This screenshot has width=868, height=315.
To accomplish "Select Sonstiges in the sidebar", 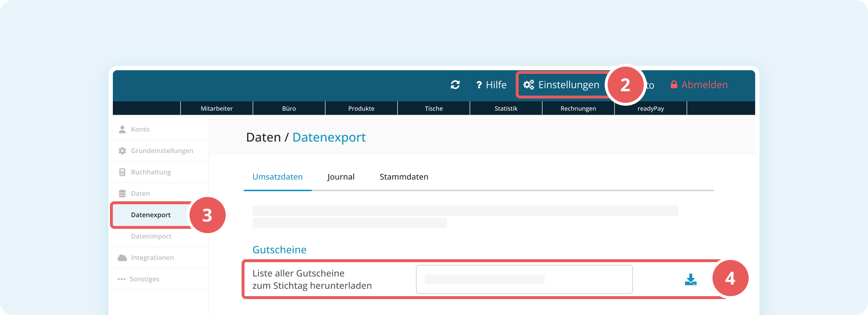I will 161,279.
